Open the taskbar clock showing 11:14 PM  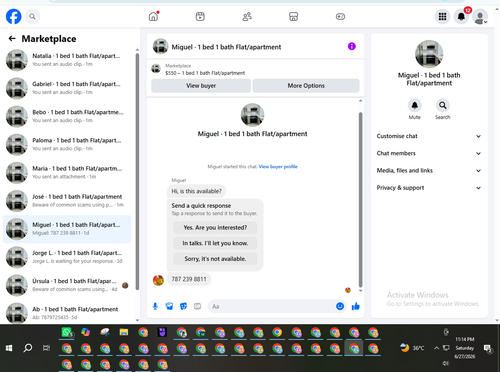(465, 348)
